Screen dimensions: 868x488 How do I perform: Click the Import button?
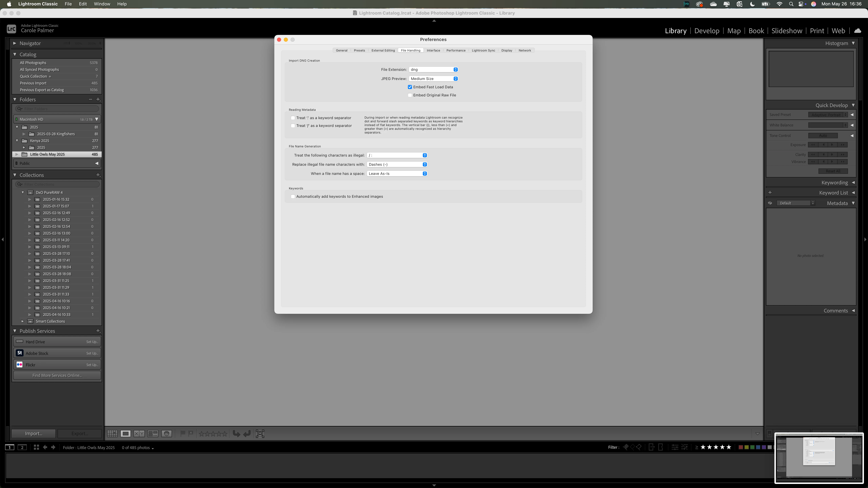click(x=33, y=433)
